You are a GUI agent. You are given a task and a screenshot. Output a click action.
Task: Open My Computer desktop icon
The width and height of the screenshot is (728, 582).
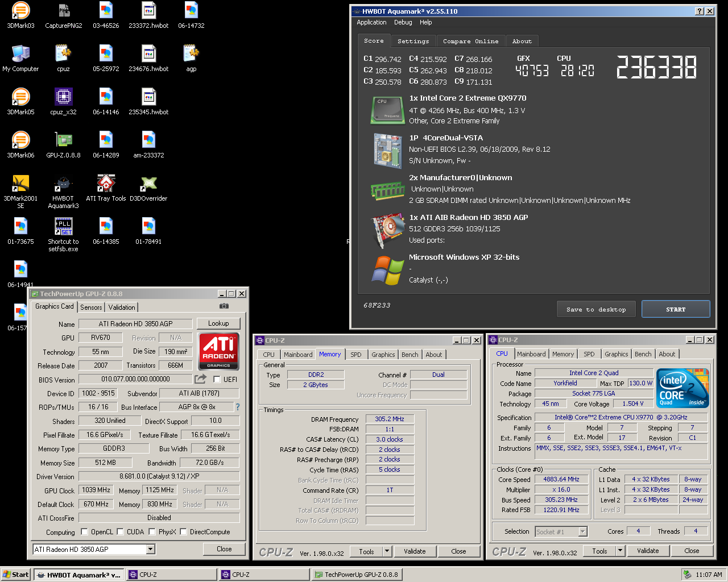20,58
